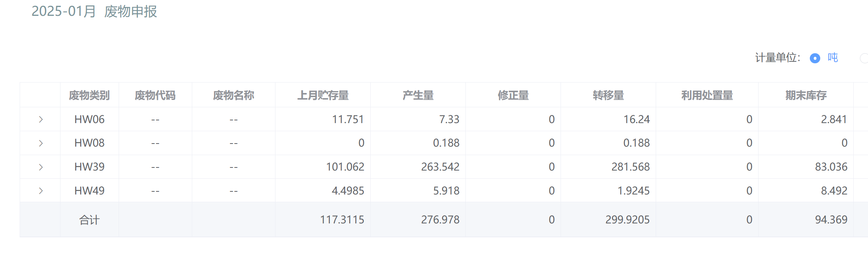Click the 83.036 ending inventory value
Image resolution: width=868 pixels, height=262 pixels.
pos(831,167)
